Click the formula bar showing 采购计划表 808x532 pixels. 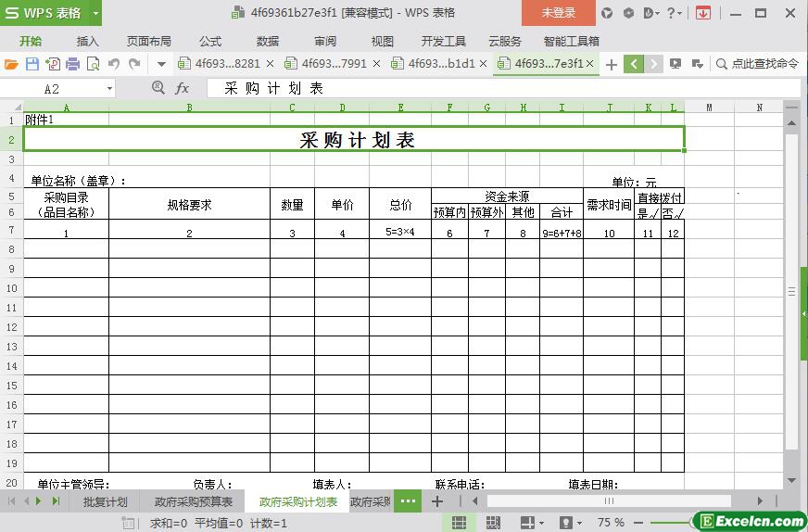click(502, 89)
